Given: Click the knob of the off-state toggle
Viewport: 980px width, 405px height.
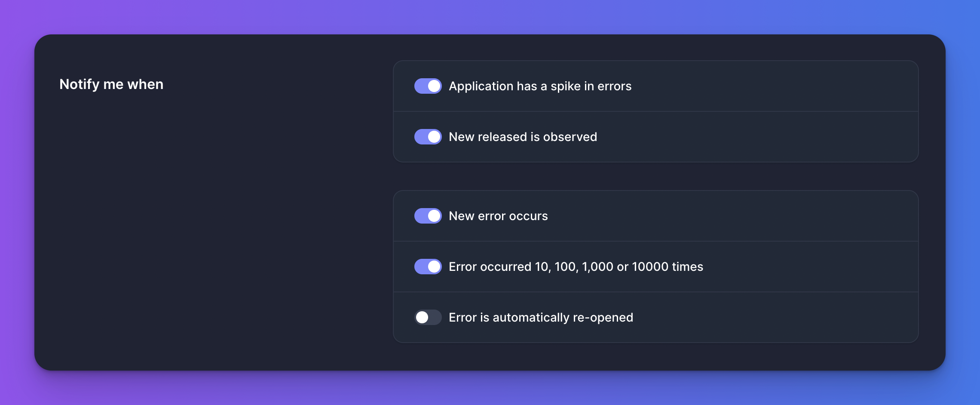Looking at the screenshot, I should pyautogui.click(x=422, y=317).
